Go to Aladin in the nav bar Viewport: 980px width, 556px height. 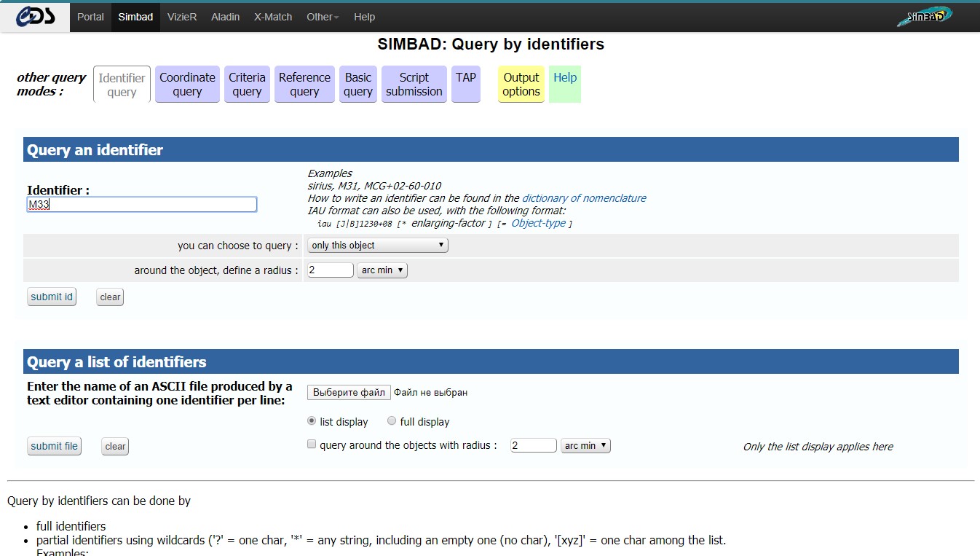(x=225, y=17)
